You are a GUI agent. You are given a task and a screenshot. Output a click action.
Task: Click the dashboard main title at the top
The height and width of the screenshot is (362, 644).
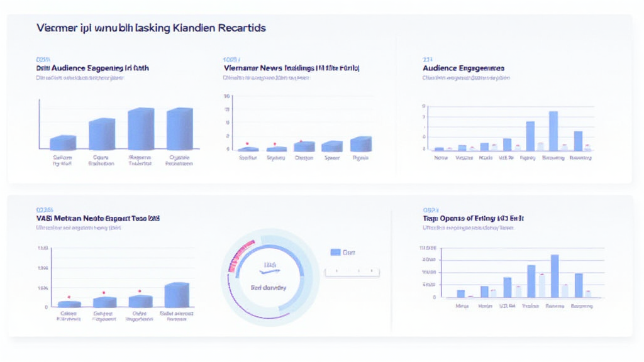(151, 28)
